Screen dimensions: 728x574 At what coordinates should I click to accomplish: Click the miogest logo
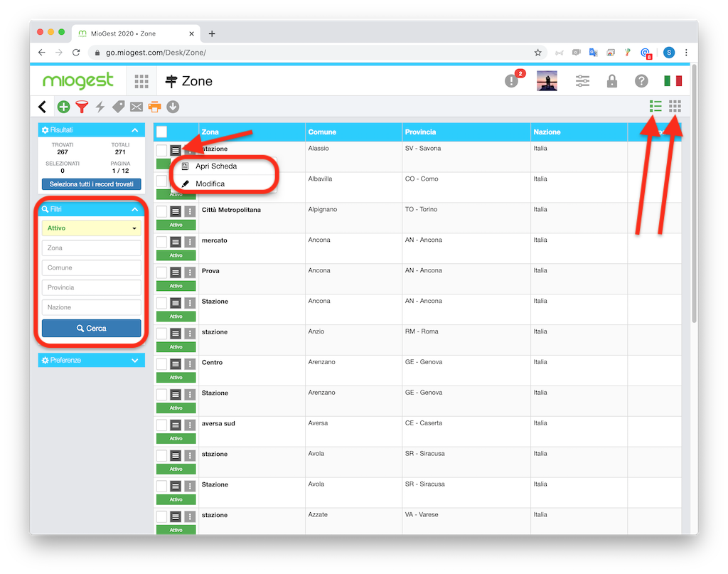click(x=78, y=81)
